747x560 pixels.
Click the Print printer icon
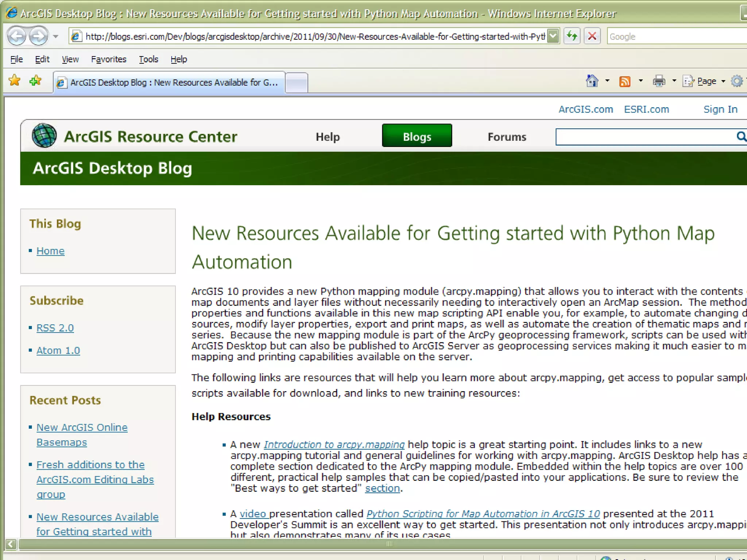coord(659,81)
